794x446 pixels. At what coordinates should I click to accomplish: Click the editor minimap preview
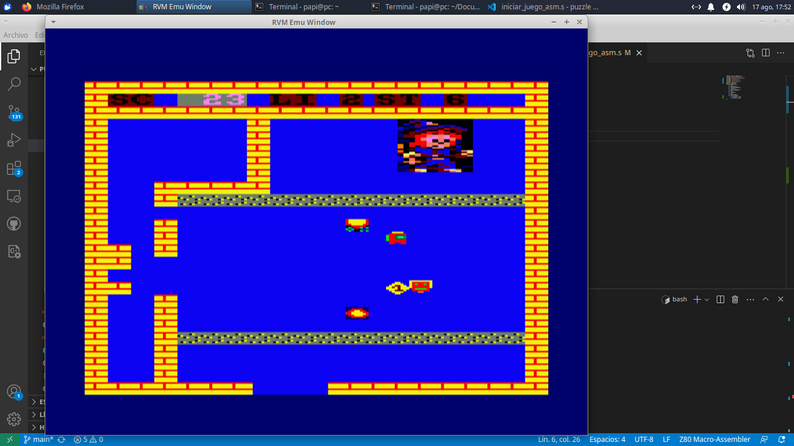point(733,87)
